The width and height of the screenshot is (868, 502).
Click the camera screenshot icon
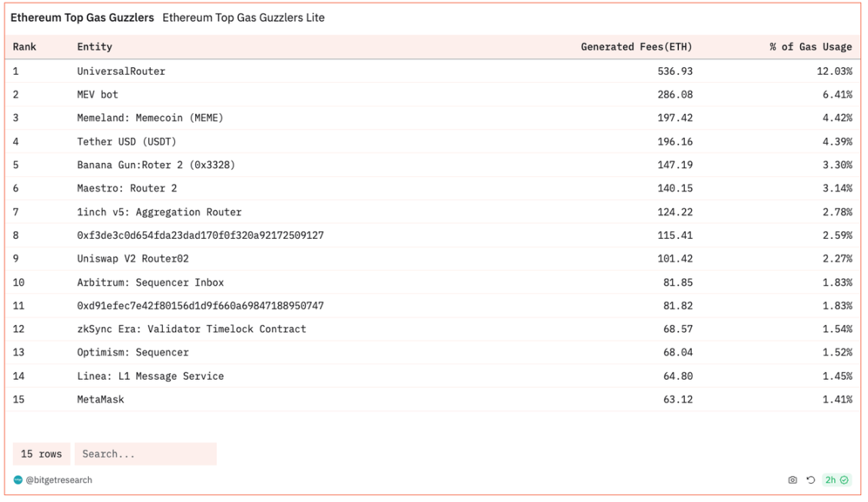pos(793,480)
